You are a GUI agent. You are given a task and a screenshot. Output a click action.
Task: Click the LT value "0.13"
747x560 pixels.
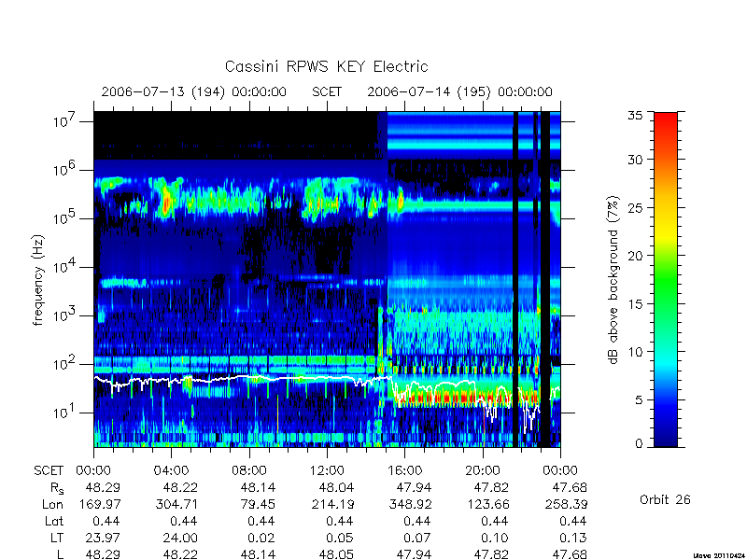click(x=573, y=538)
